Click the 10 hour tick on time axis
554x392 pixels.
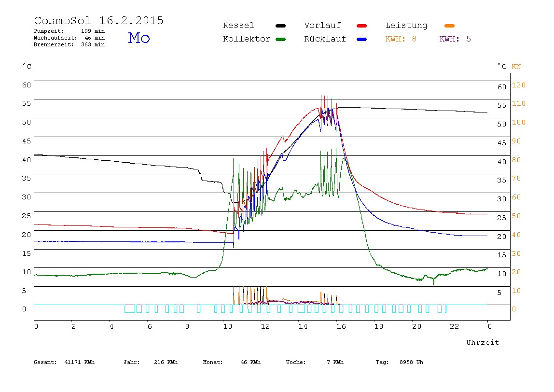(228, 327)
